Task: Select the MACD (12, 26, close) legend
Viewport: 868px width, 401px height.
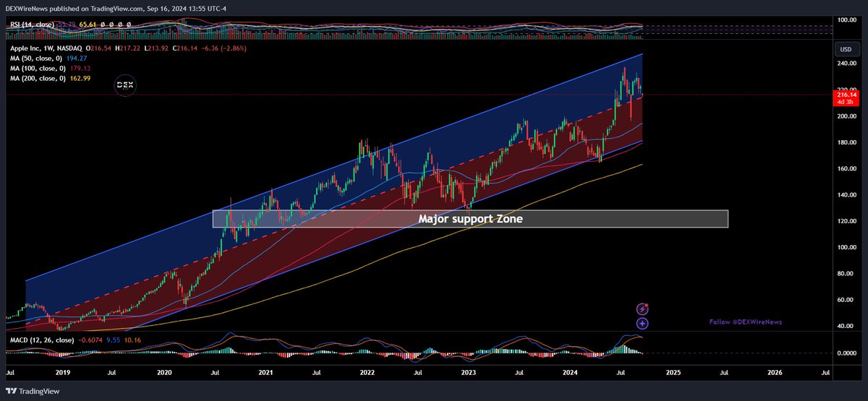Action: [41, 339]
